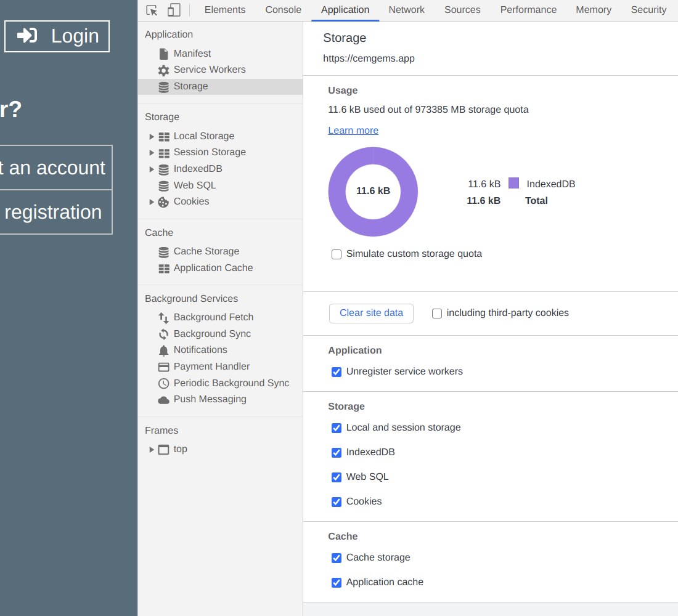Expand the Local Storage tree node
This screenshot has height=616, width=678.
tap(152, 136)
